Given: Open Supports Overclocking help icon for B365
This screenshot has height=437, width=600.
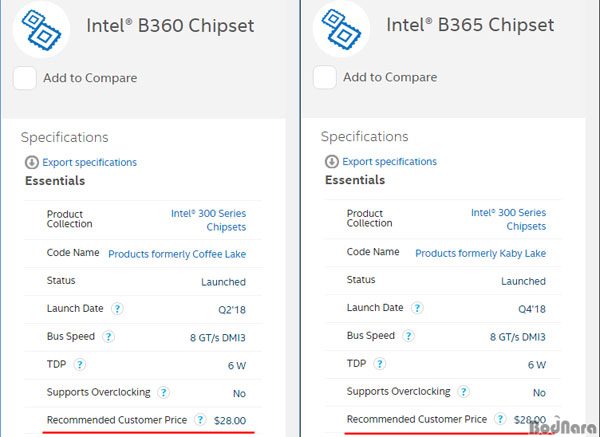Looking at the screenshot, I should click(463, 391).
